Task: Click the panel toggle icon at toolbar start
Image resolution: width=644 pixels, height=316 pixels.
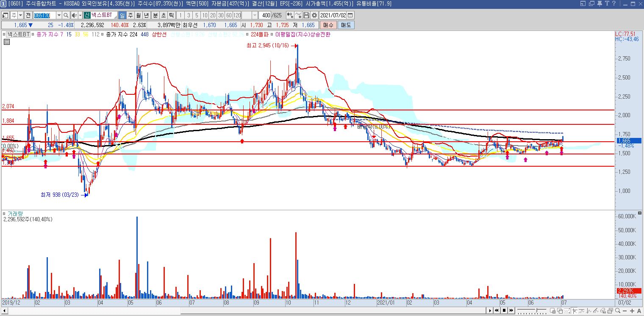Action: coord(5,15)
